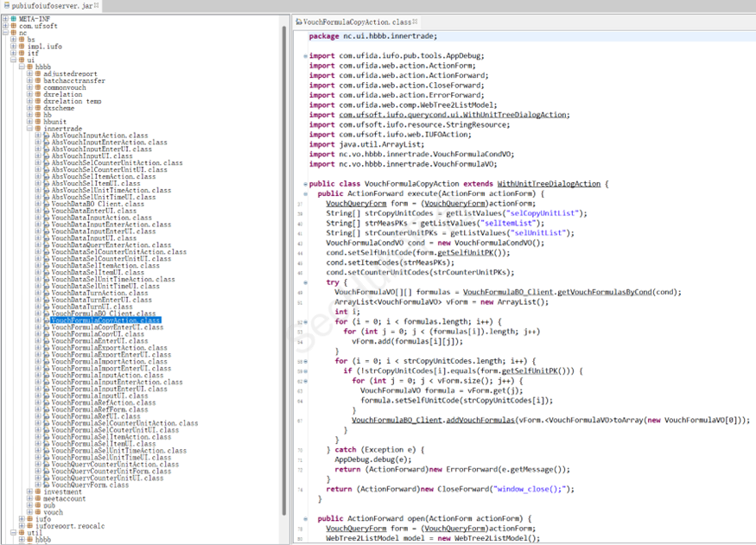Expand the pub package node

[x=30, y=505]
